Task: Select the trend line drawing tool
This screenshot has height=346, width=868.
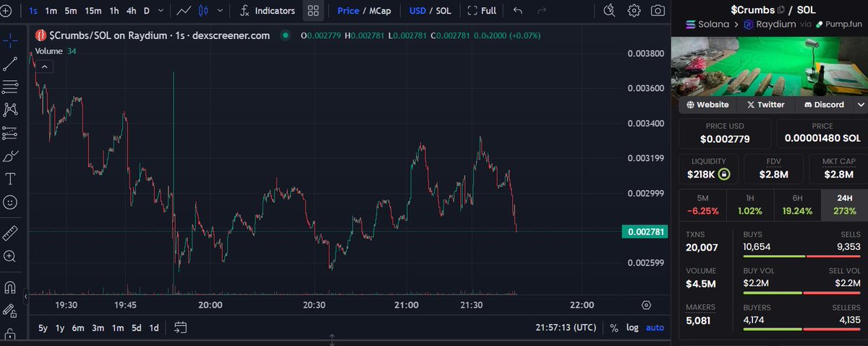Action: [x=10, y=64]
